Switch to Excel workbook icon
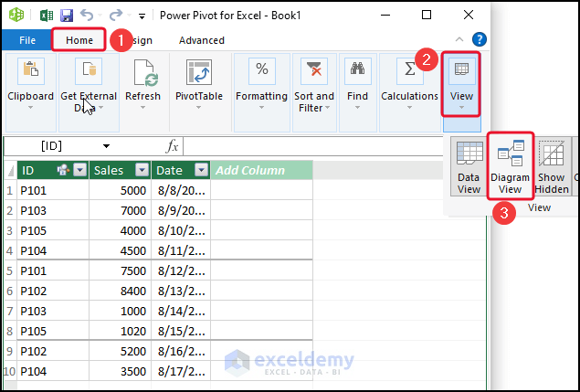 (47, 16)
